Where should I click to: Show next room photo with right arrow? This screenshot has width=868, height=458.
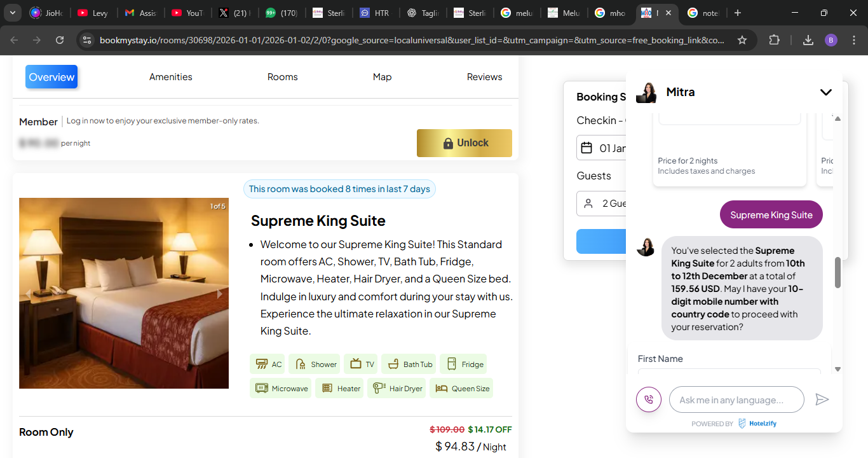[220, 293]
